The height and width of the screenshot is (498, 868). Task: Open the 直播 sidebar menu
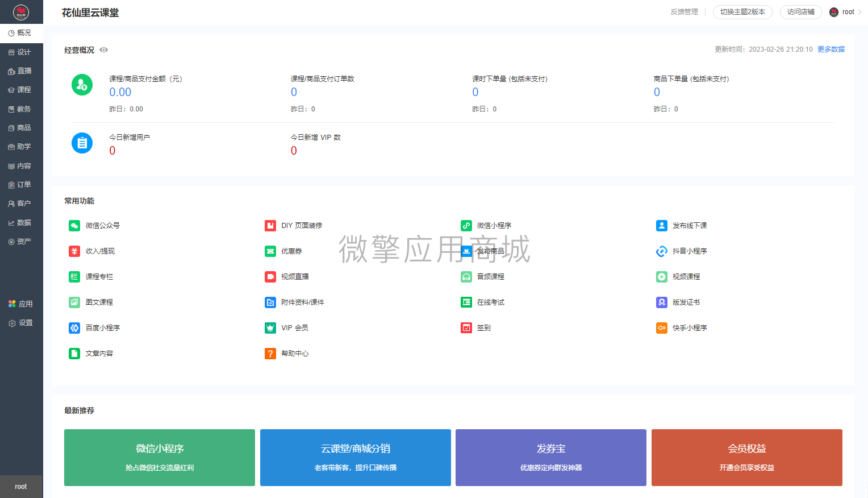[x=22, y=71]
